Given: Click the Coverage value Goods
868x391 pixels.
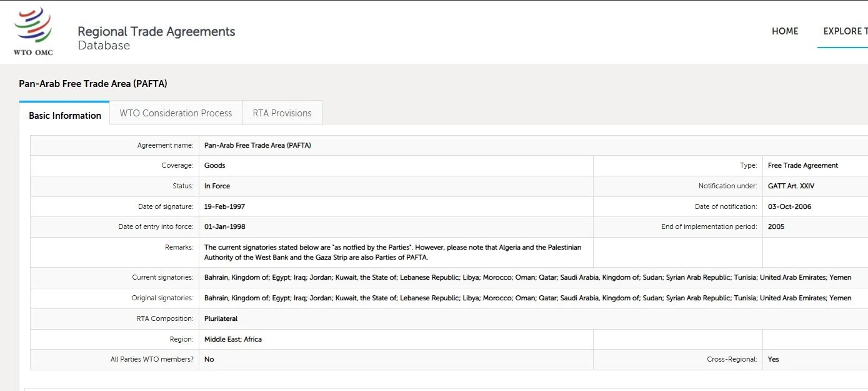Looking at the screenshot, I should point(215,166).
